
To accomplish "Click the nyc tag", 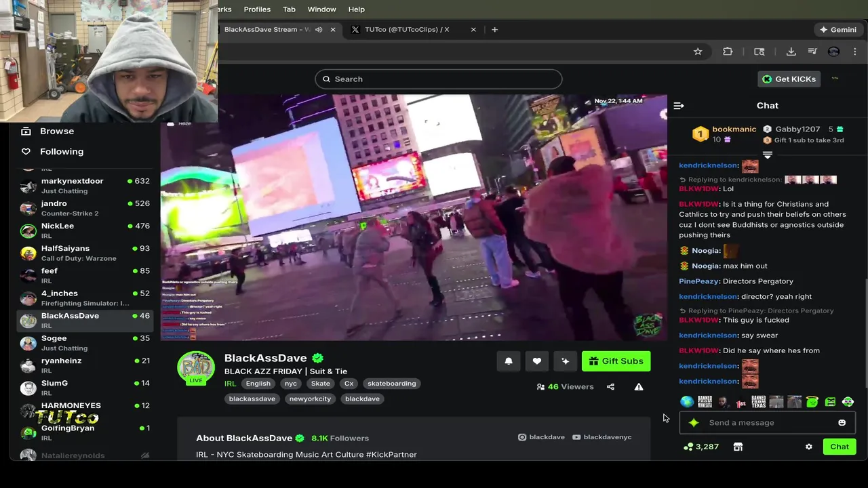I will (x=291, y=384).
